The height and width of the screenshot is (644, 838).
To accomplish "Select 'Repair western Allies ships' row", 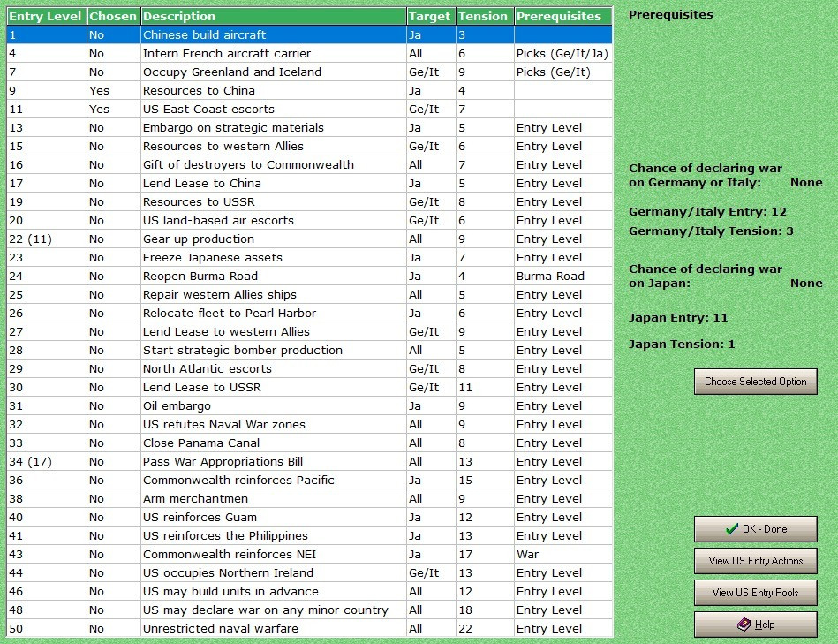I will 309,294.
